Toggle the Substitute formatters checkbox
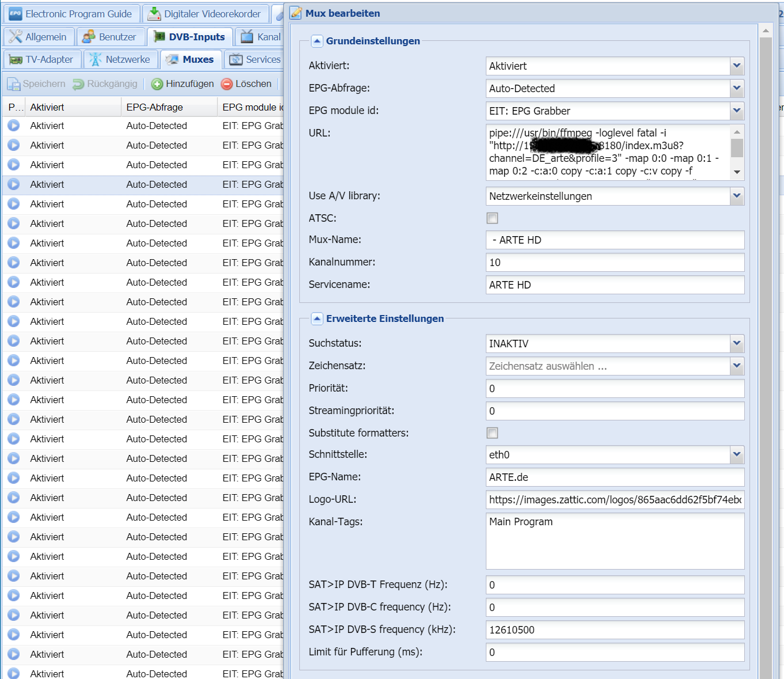 [492, 433]
